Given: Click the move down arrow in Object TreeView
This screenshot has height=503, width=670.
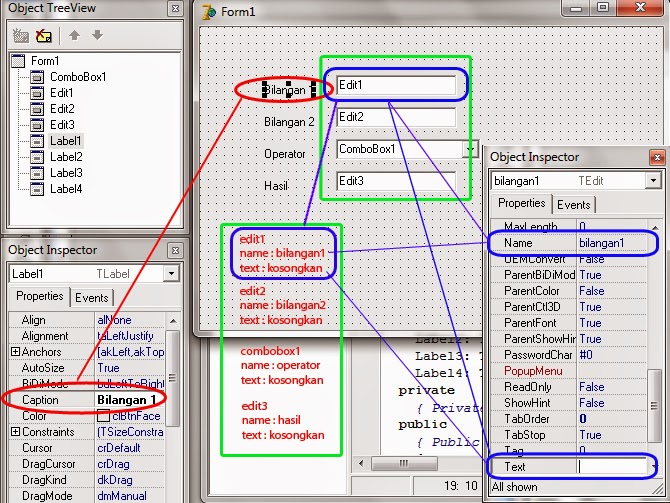Looking at the screenshot, I should click(x=97, y=35).
